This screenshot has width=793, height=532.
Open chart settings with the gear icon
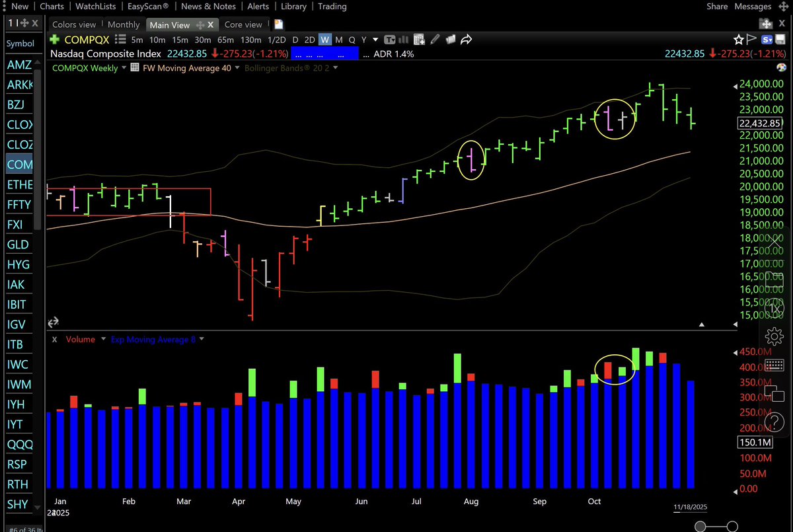(x=774, y=336)
